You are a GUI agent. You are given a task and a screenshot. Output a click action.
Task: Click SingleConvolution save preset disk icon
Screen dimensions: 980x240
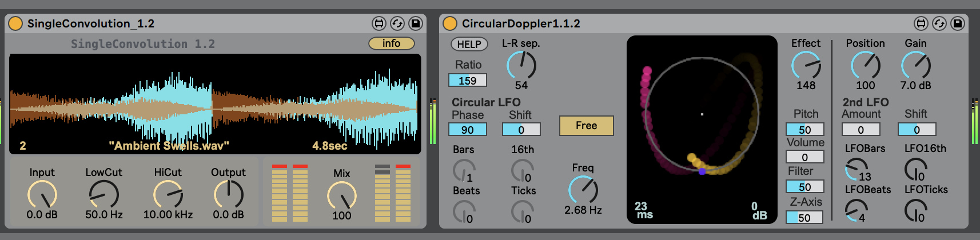click(416, 23)
